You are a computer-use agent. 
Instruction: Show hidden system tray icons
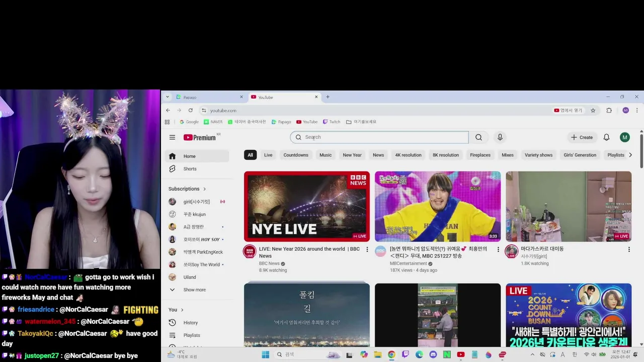(x=532, y=354)
